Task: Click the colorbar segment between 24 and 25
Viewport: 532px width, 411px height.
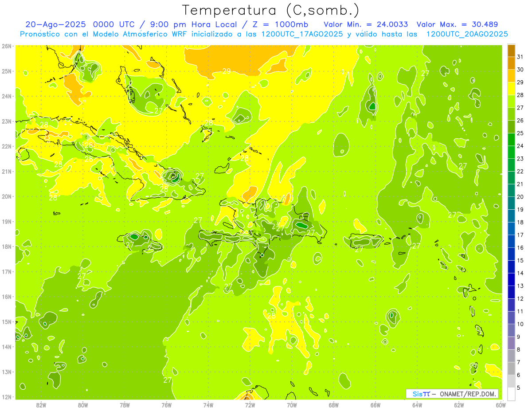Action: point(511,140)
